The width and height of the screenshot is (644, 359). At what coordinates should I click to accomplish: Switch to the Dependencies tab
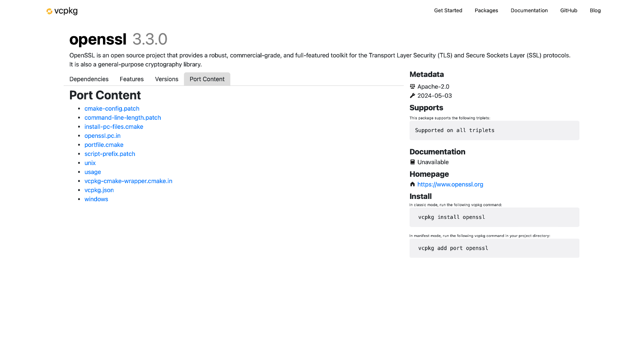pyautogui.click(x=89, y=79)
